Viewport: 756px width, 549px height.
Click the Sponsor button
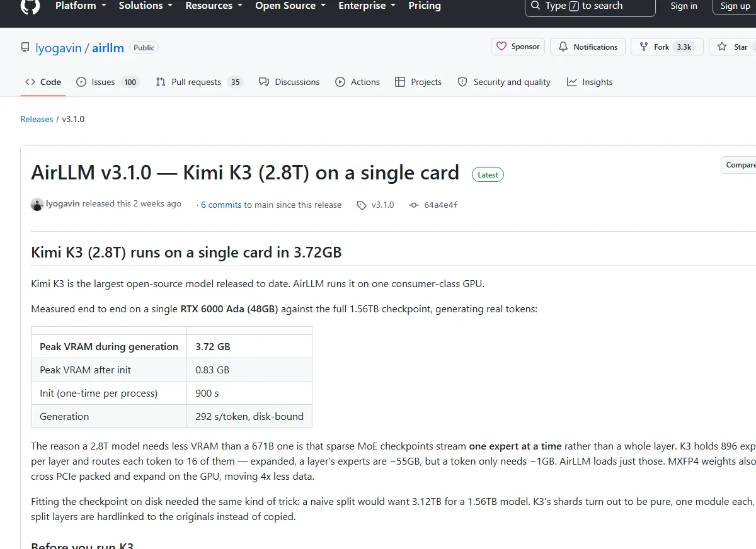tap(518, 47)
